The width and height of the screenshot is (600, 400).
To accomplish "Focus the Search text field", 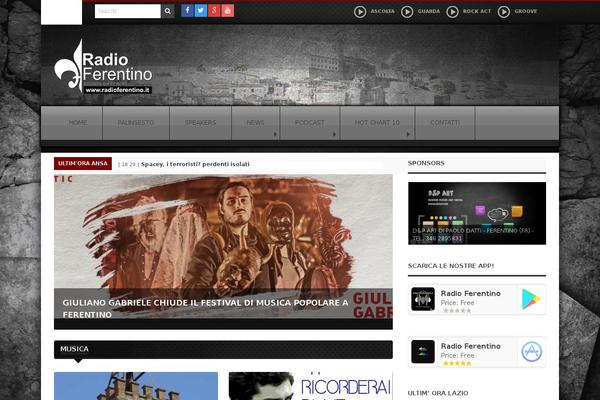I will click(127, 11).
